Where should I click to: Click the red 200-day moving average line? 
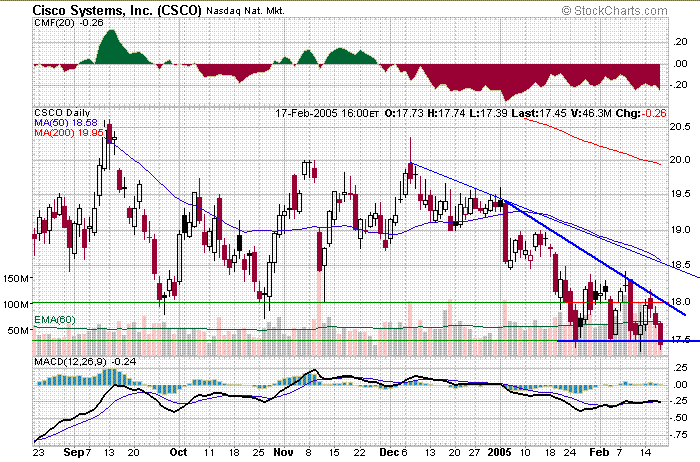[x=594, y=144]
